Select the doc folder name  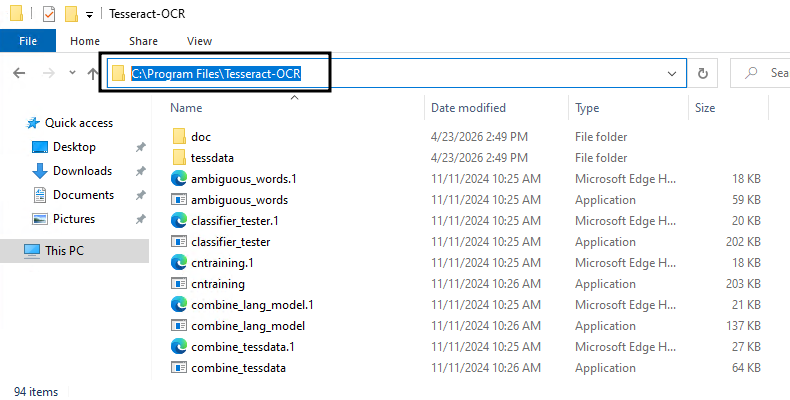coord(201,137)
